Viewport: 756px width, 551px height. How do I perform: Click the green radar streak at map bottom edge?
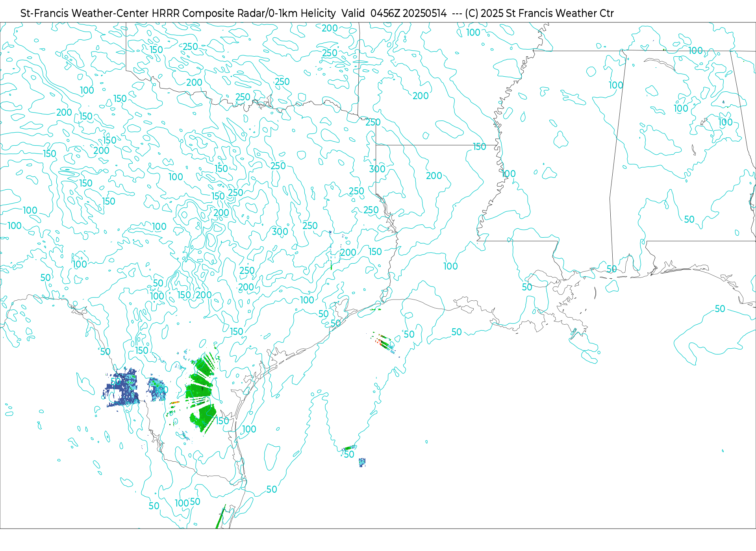(x=221, y=517)
